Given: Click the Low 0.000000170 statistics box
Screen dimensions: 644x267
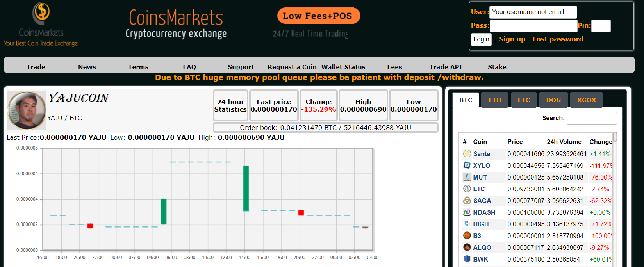Looking at the screenshot, I should (414, 105).
